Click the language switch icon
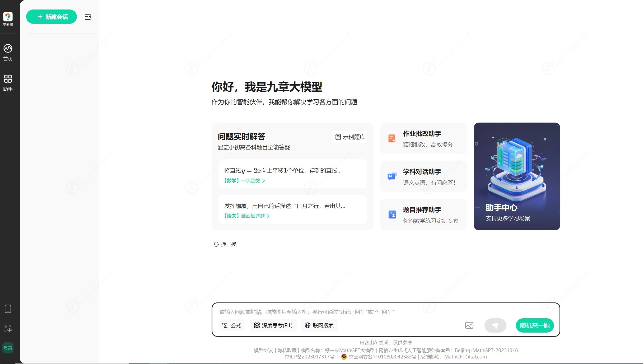This screenshot has width=643, height=364. click(x=8, y=329)
